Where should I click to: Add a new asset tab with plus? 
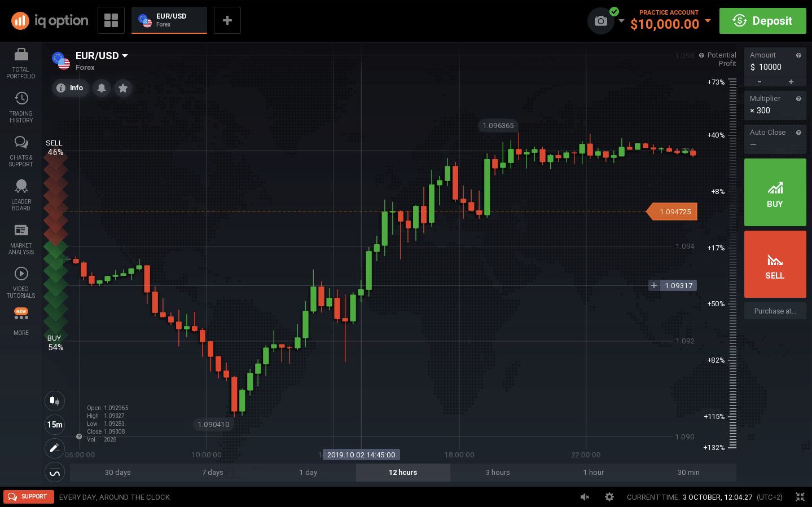[227, 20]
